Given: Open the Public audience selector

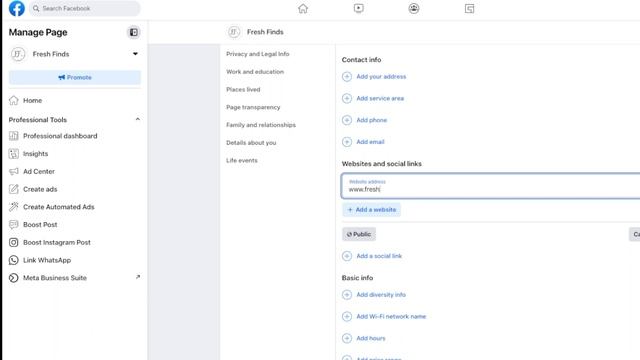Looking at the screenshot, I should pos(359,234).
